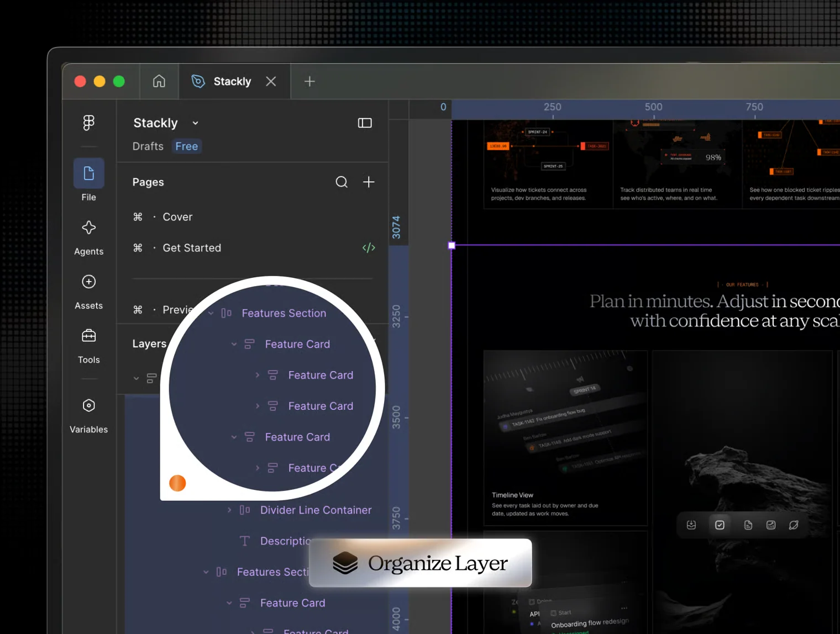
Task: Click the green maximize window button
Action: tap(119, 81)
